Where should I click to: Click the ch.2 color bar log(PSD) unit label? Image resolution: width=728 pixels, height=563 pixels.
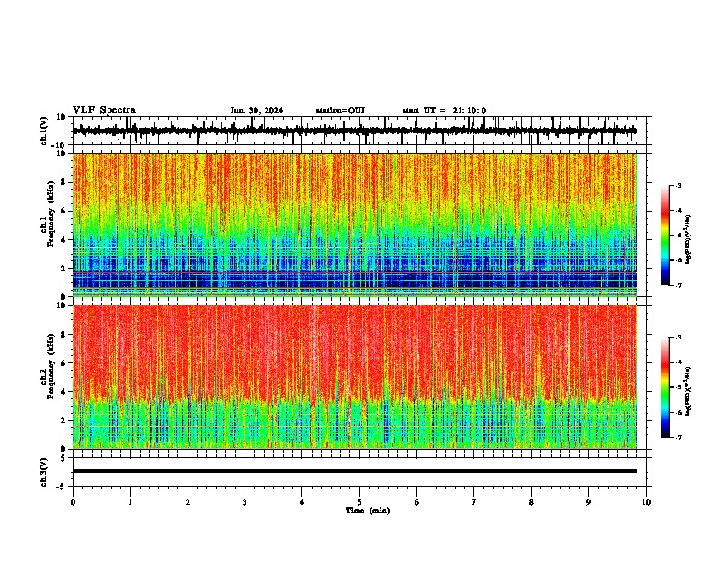pos(688,391)
